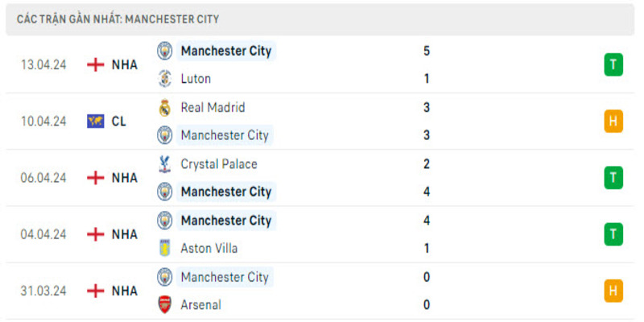Image resolution: width=644 pixels, height=322 pixels.
Task: Select the CL competition label
Action: pyautogui.click(x=119, y=122)
